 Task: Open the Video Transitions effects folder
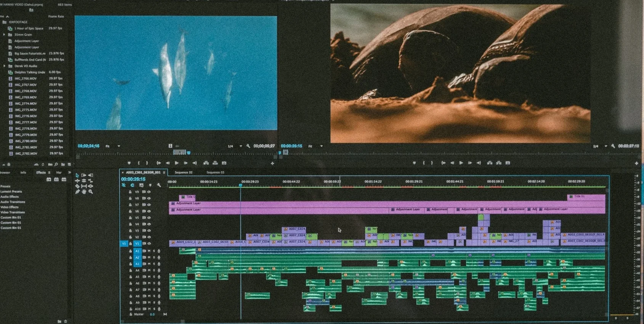tap(13, 212)
